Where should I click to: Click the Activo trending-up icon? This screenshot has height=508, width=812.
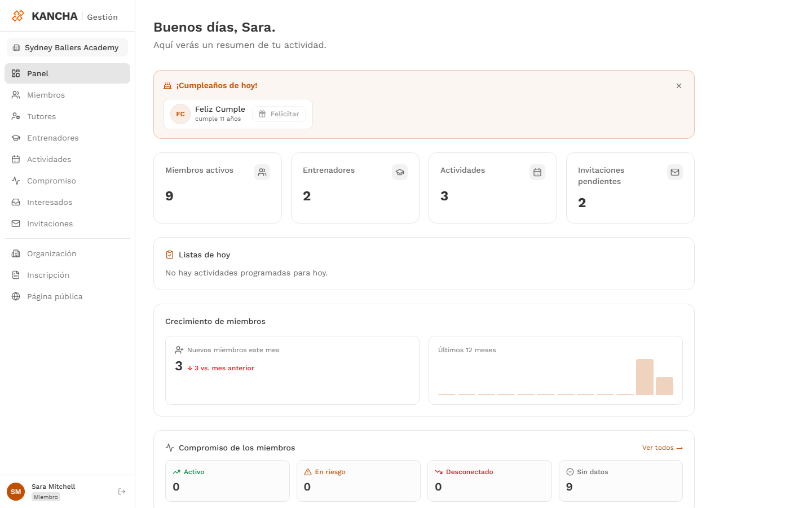(176, 472)
